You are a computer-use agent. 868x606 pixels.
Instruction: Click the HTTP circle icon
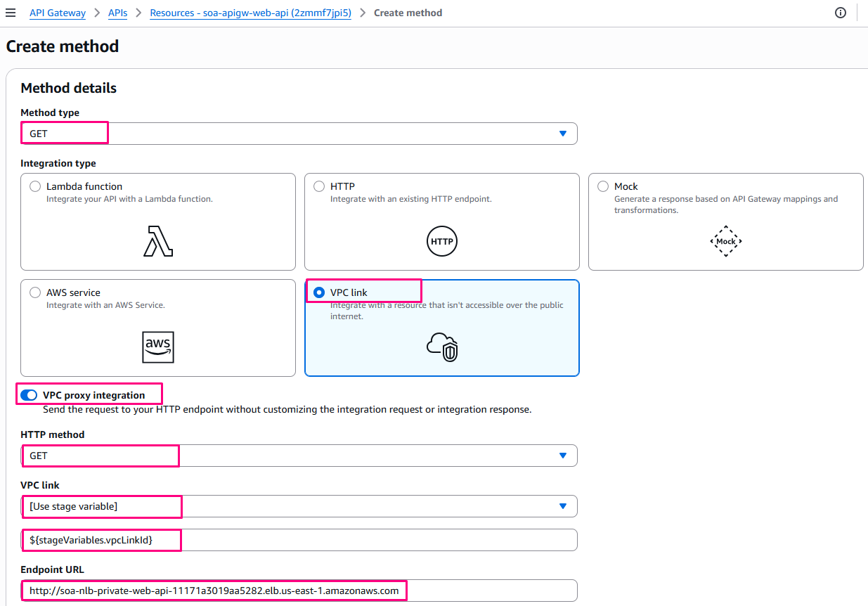(442, 241)
